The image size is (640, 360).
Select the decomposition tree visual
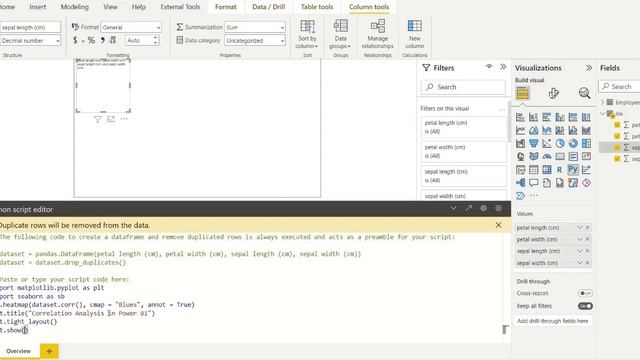click(520, 183)
